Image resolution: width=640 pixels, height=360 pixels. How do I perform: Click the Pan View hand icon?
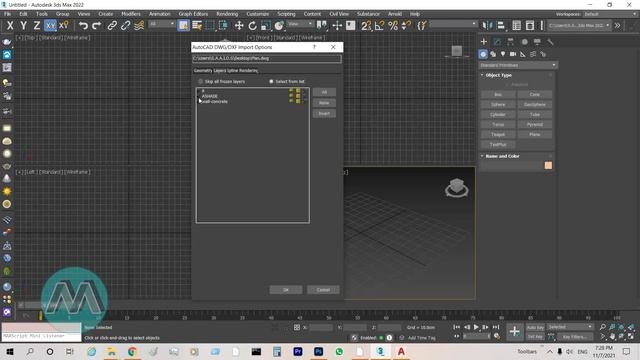click(612, 336)
